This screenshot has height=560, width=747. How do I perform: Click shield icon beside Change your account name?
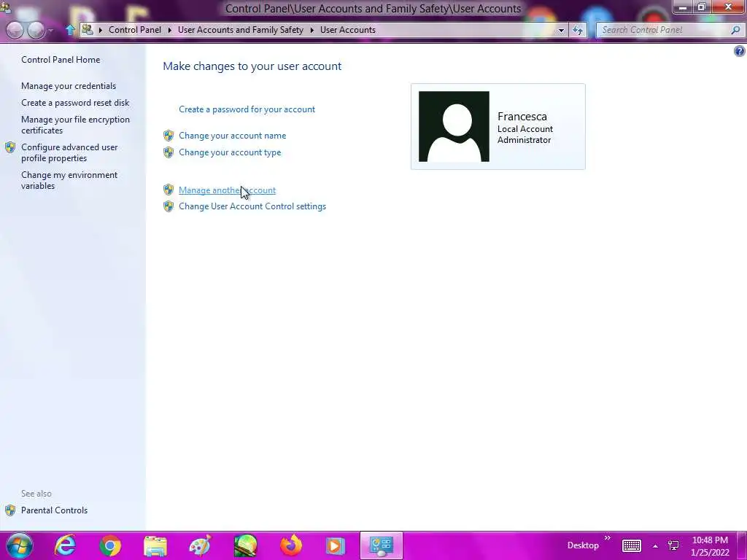[x=169, y=135]
